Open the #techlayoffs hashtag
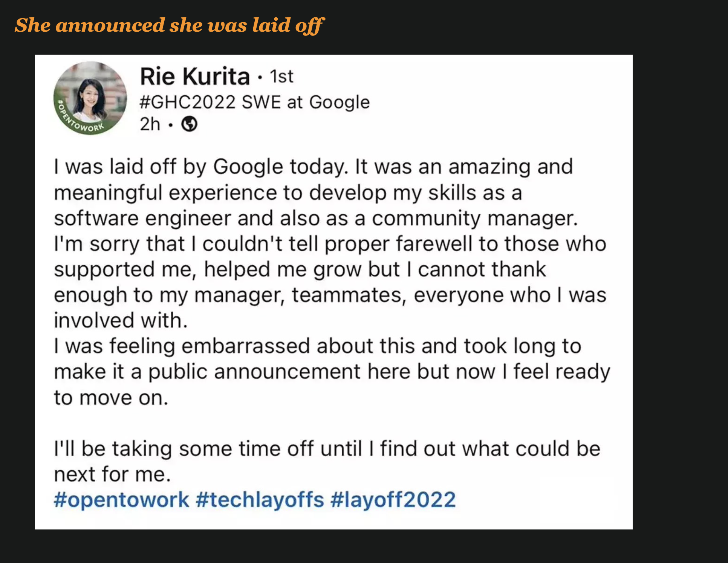This screenshot has height=563, width=728. click(260, 500)
